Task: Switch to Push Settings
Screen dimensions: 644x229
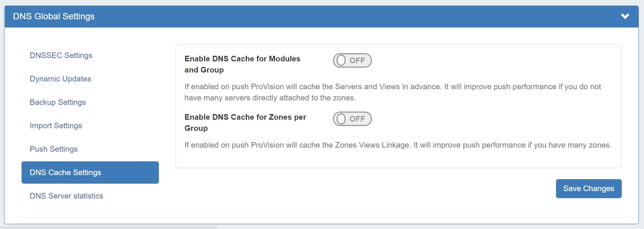Action: click(x=54, y=149)
